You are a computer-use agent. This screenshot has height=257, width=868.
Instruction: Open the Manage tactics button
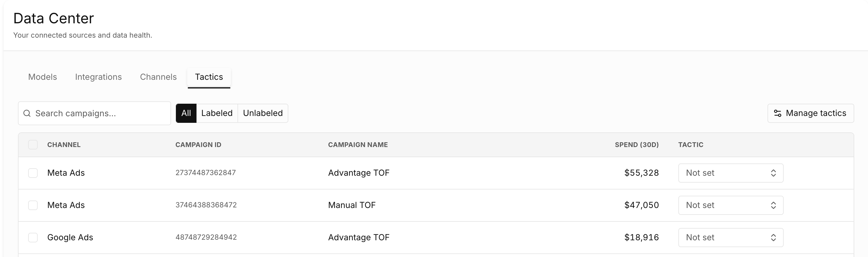[x=810, y=113]
